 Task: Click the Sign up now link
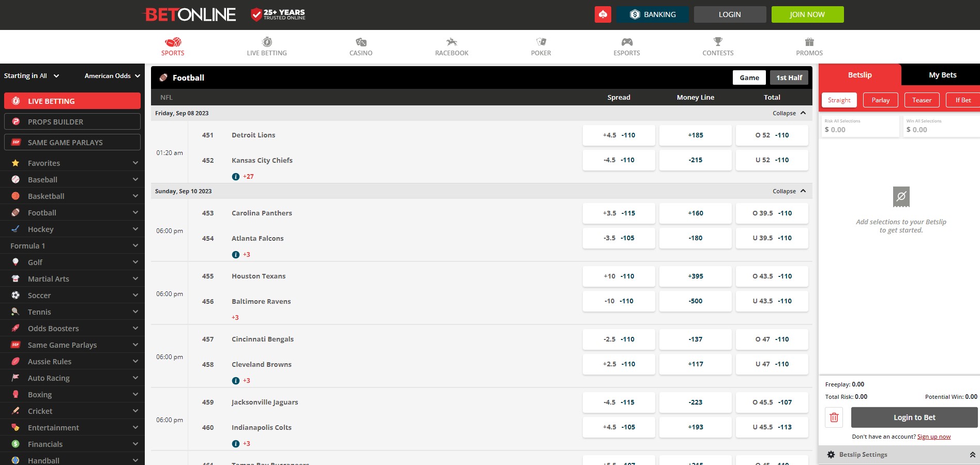[934, 437]
